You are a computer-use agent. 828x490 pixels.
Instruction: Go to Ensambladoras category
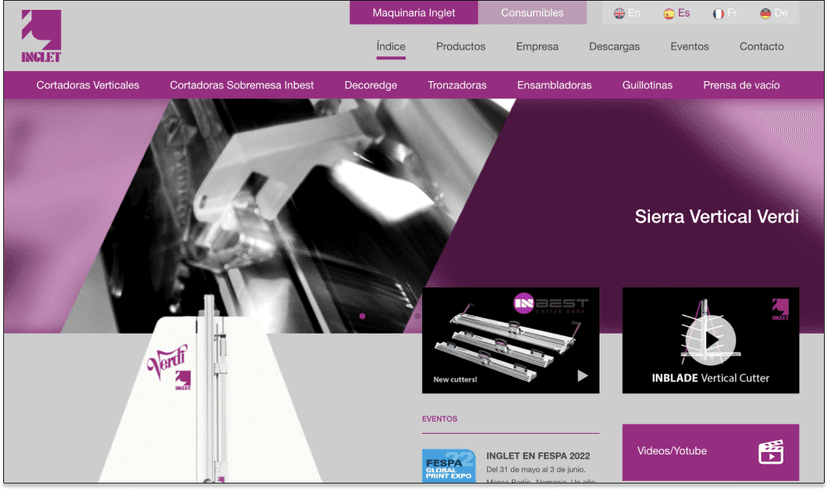tap(554, 85)
